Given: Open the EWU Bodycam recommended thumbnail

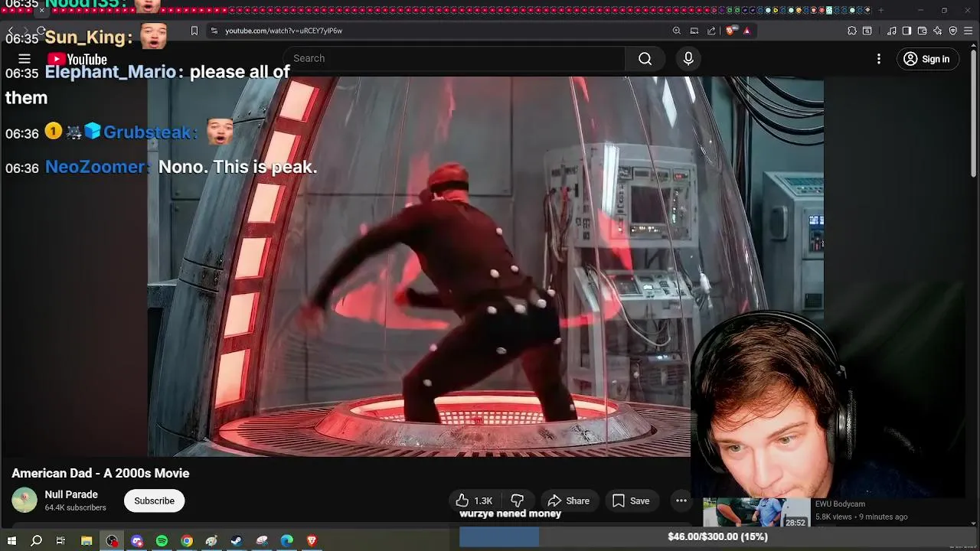Looking at the screenshot, I should (756, 513).
